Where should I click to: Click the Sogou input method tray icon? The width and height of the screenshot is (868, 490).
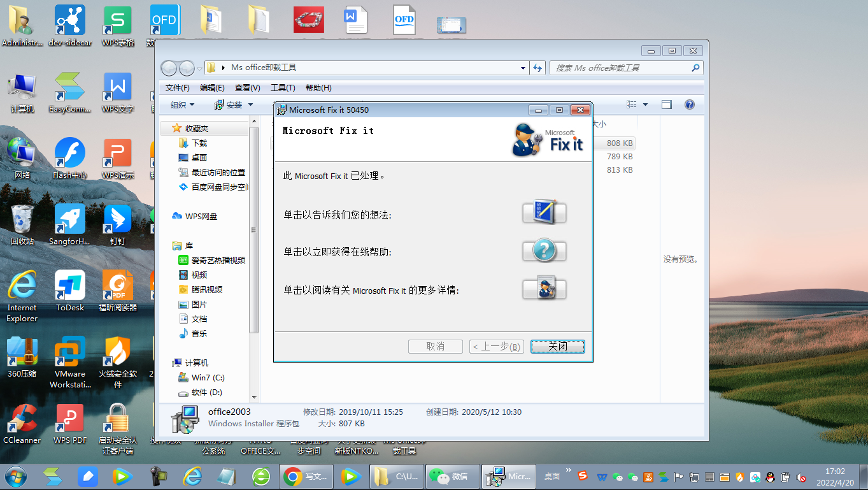(583, 475)
